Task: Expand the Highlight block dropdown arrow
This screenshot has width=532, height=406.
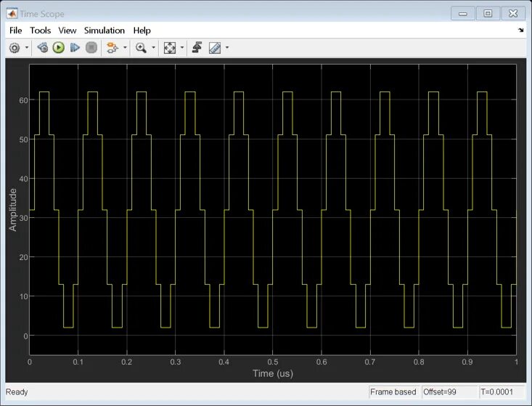Action: tap(125, 47)
